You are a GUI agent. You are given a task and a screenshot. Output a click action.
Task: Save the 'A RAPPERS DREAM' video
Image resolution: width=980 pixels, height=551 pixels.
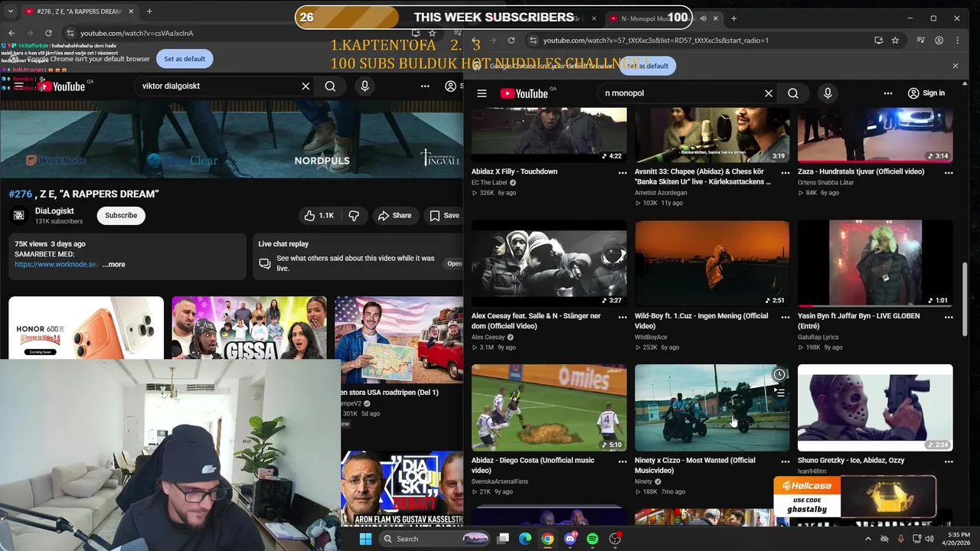pos(444,216)
